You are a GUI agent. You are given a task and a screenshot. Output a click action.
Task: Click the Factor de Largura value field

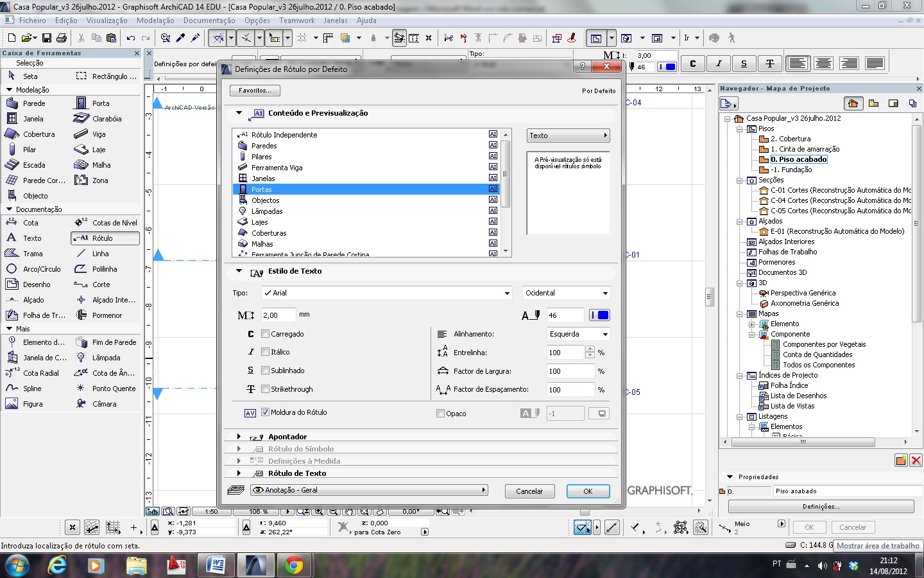point(570,371)
